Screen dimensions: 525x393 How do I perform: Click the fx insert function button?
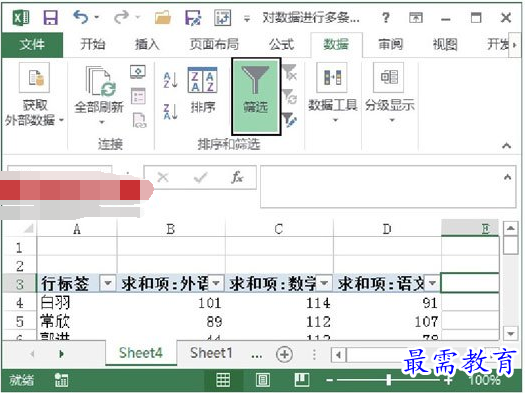click(237, 177)
